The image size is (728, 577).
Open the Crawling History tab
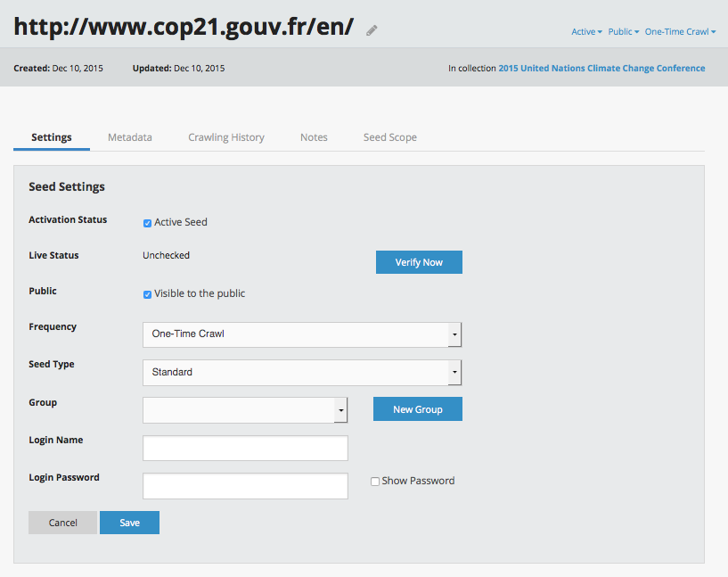[226, 137]
